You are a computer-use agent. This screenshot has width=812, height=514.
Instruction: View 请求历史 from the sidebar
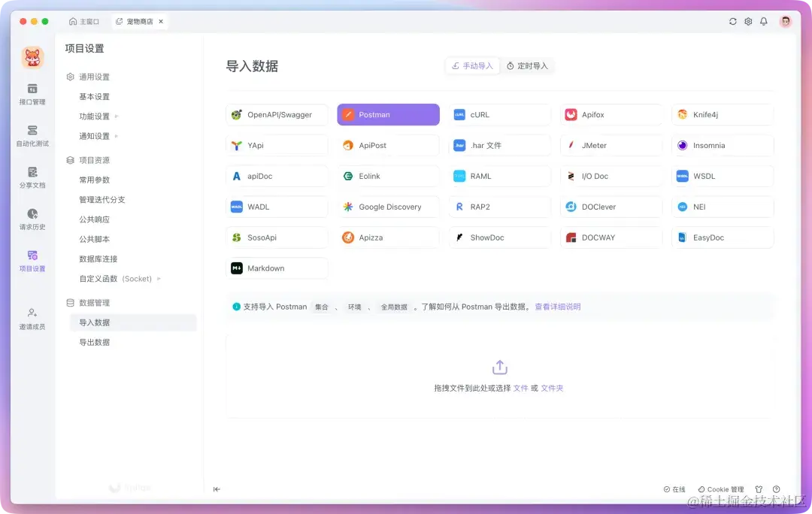pyautogui.click(x=32, y=221)
